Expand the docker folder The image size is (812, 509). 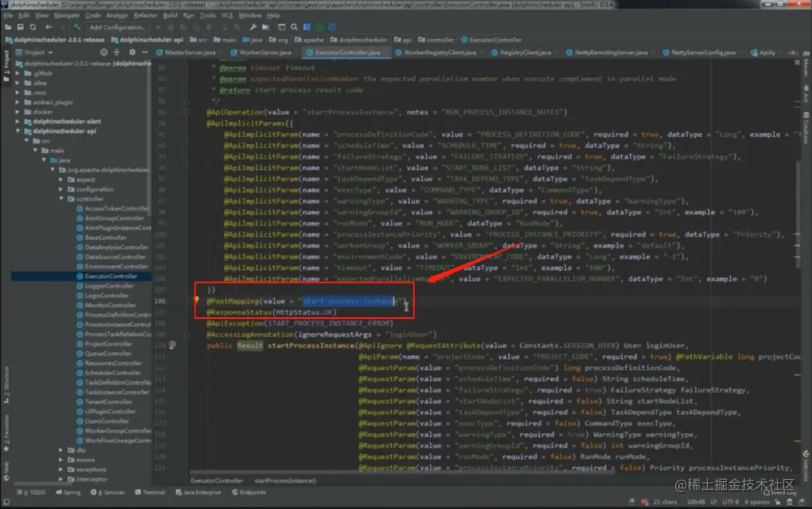17,112
